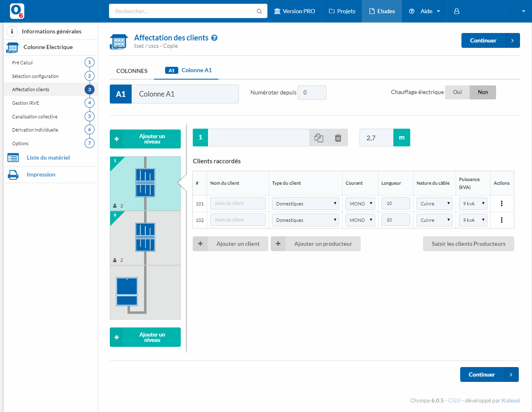Focus the Numéroter depuis field
Image resolution: width=532 pixels, height=412 pixels.
click(x=312, y=92)
